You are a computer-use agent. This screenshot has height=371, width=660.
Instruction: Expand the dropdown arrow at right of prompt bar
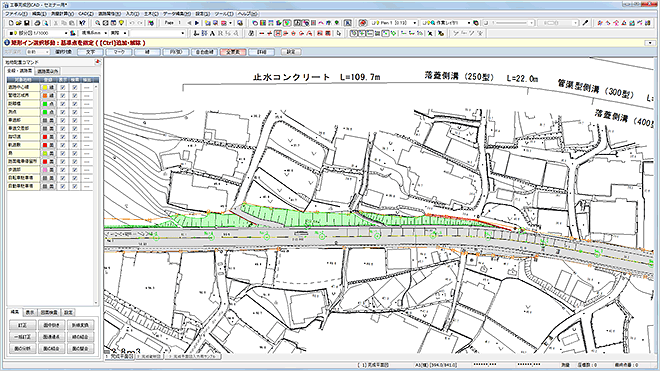click(x=650, y=43)
